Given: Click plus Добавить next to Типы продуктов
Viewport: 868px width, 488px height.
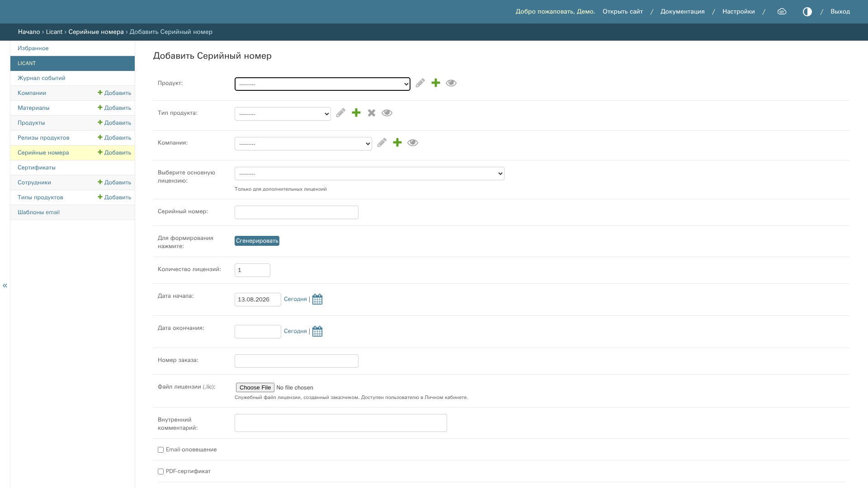Looking at the screenshot, I should 114,197.
